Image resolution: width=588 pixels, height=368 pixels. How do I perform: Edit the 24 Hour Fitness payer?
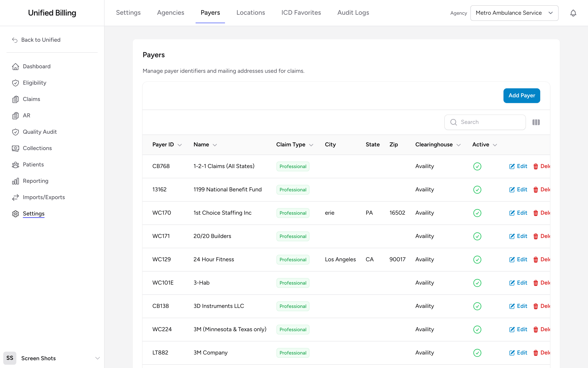pyautogui.click(x=518, y=259)
